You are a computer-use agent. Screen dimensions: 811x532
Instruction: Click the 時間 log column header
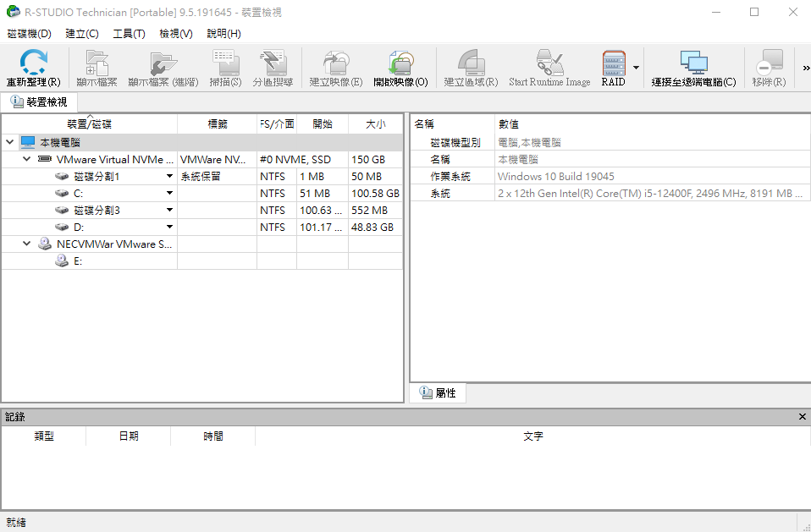tap(212, 436)
